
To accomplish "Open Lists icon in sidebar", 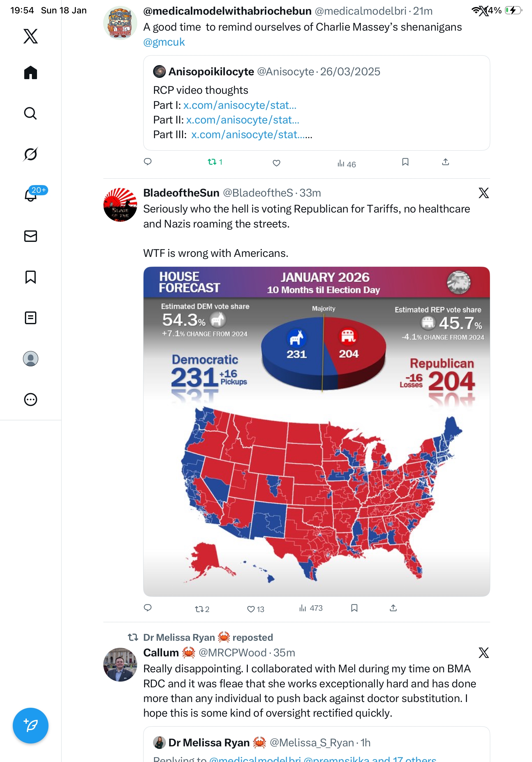I will pyautogui.click(x=31, y=318).
